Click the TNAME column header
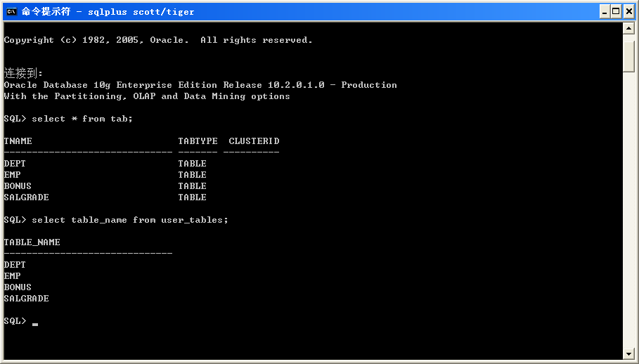The height and width of the screenshot is (364, 639). click(18, 141)
